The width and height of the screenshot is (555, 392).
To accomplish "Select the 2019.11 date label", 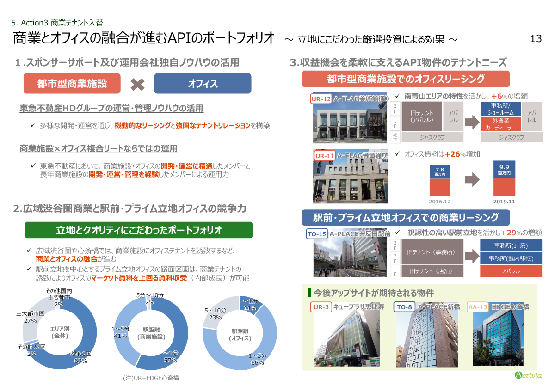I will [505, 202].
